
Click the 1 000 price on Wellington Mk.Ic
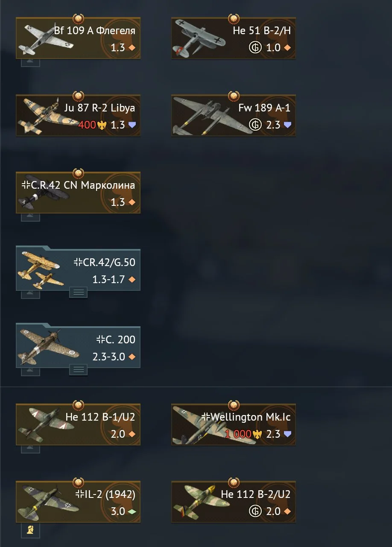point(238,434)
